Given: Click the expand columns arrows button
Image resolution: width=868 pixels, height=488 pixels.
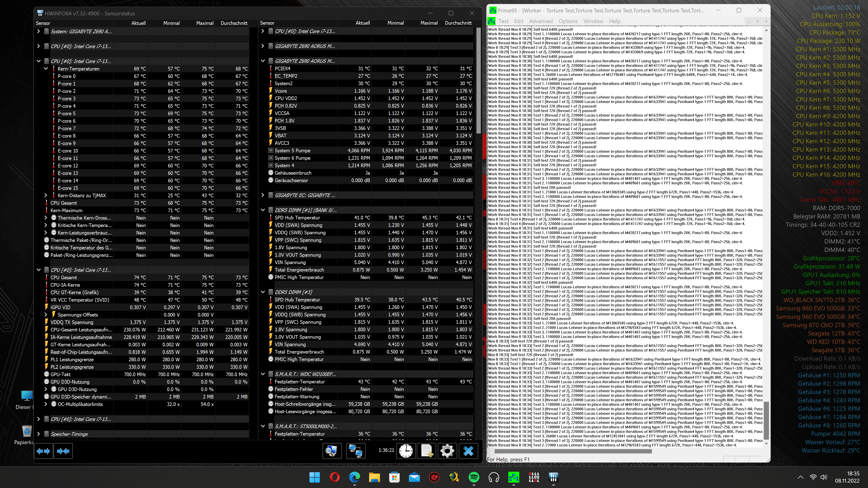Looking at the screenshot, I should click(43, 451).
